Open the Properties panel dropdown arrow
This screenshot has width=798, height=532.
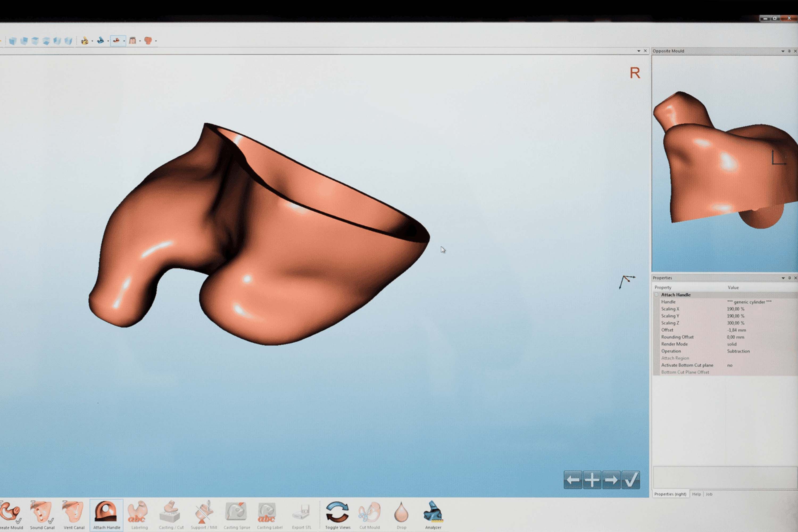[783, 278]
